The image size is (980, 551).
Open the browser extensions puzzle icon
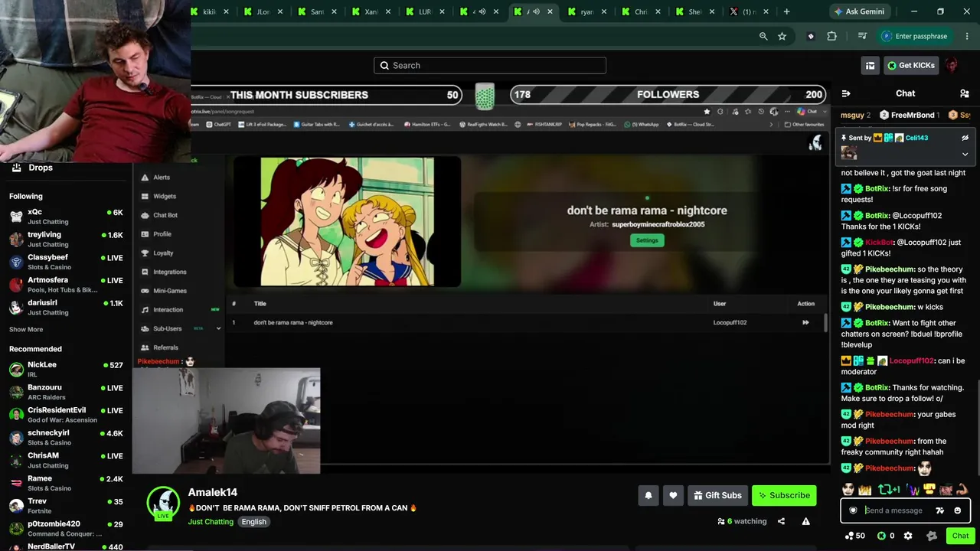pos(832,36)
